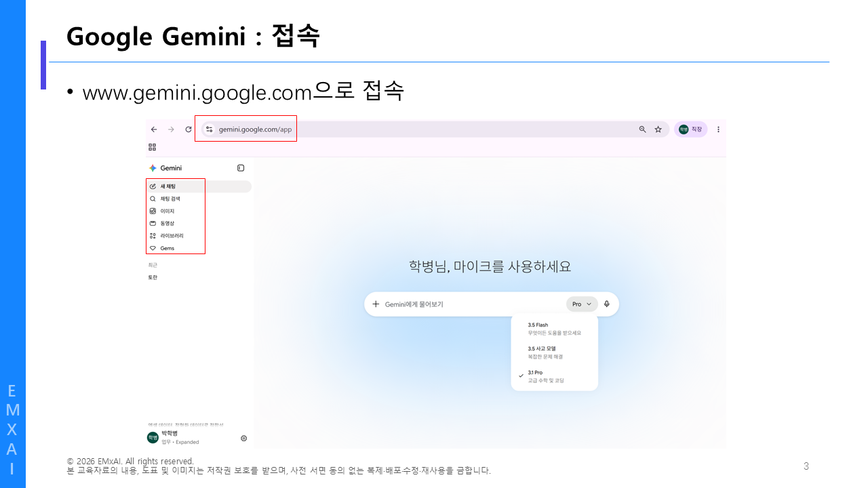868x488 pixels.
Task: Click the 학병 avatar at sidebar bottom
Action: [x=153, y=438]
